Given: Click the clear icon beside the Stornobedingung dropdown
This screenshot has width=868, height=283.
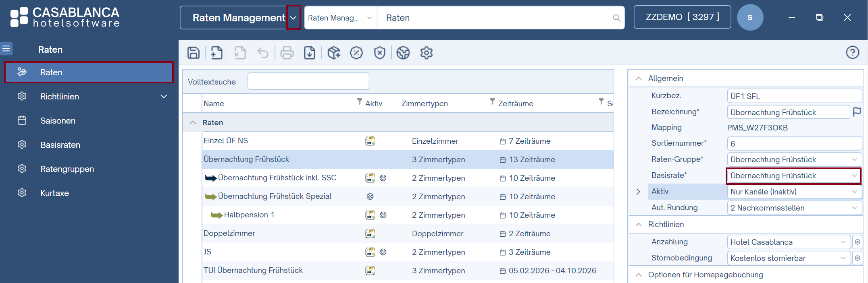Looking at the screenshot, I should [858, 258].
